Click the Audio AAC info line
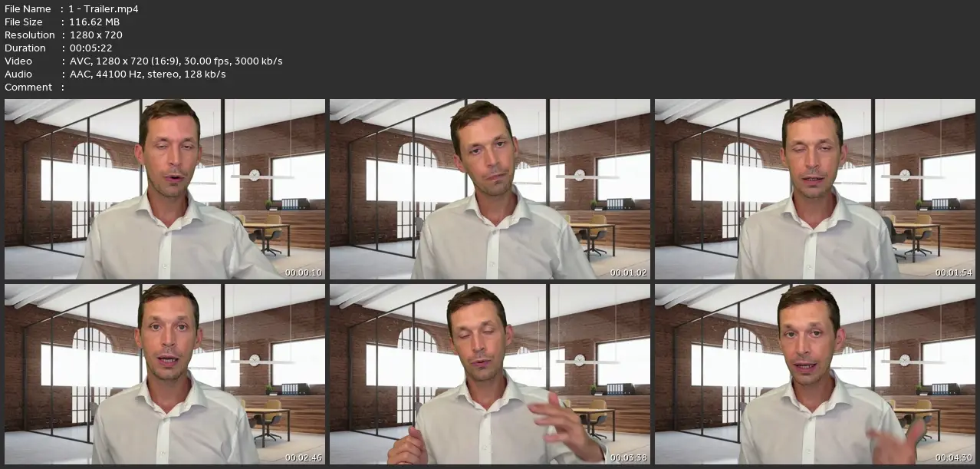Image resolution: width=980 pixels, height=469 pixels. tap(147, 74)
